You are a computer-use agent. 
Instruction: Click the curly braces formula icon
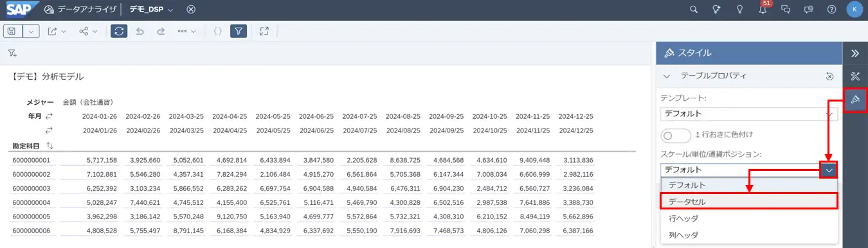tap(217, 31)
